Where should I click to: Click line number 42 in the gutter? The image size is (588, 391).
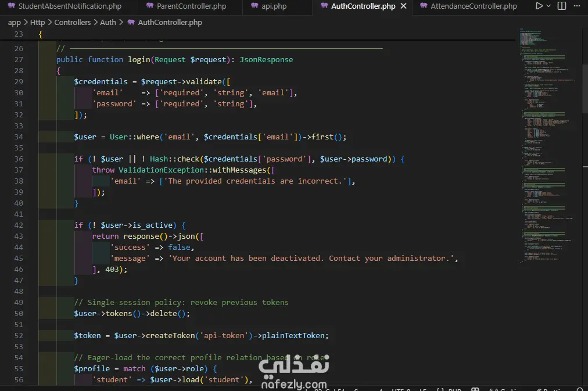click(19, 225)
